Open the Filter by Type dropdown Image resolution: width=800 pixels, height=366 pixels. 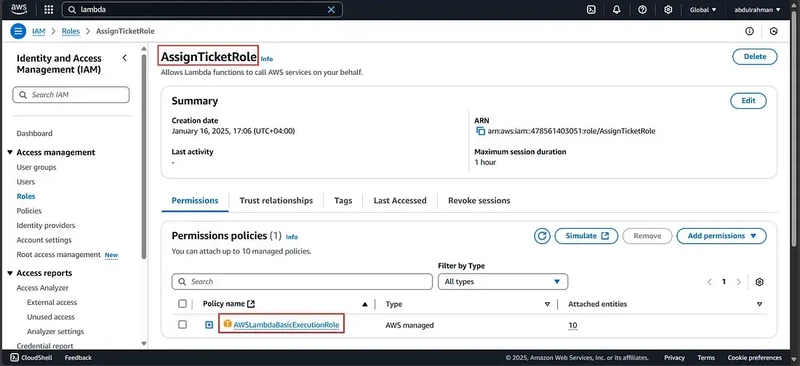point(503,282)
